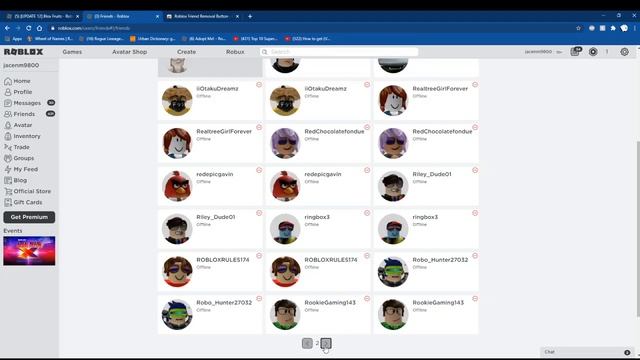Click the browser forward arrow

pos(18,28)
